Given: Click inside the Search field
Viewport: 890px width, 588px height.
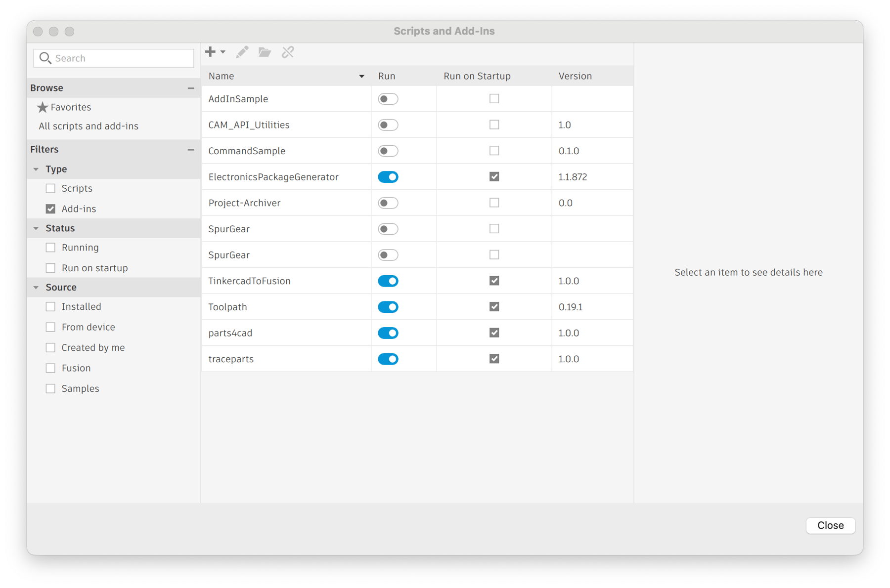Looking at the screenshot, I should tap(114, 58).
